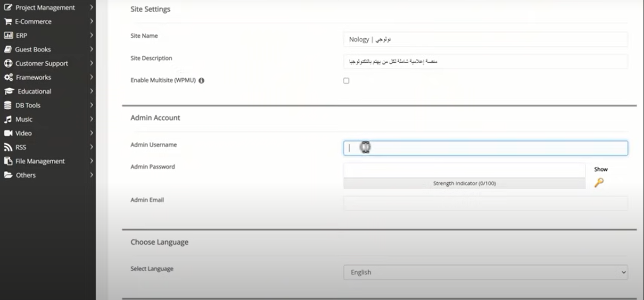The image size is (644, 300).
Task: Click the Guest Books book icon
Action: click(8, 49)
